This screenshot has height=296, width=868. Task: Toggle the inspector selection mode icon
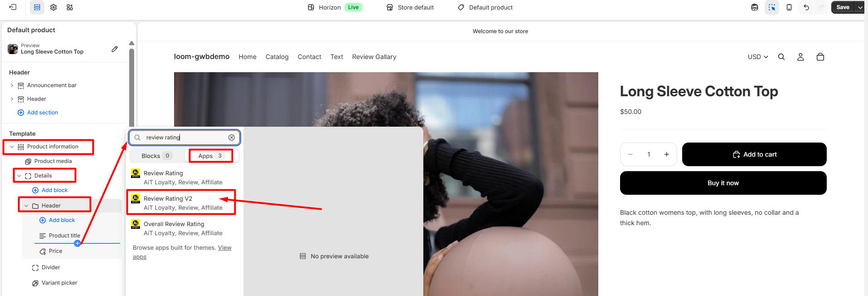[x=772, y=7]
